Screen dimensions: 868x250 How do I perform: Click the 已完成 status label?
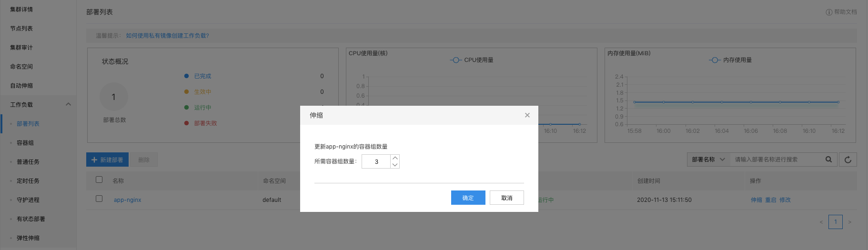(202, 76)
